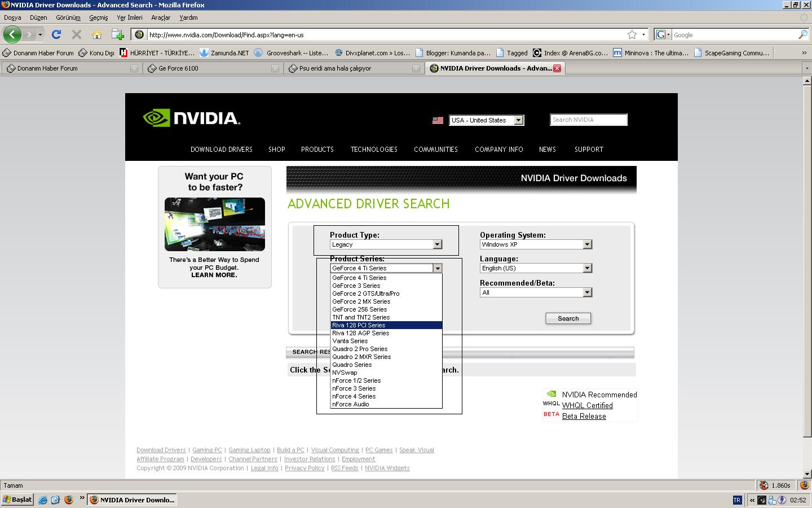Click the Firefox Back arrow button

coord(12,34)
